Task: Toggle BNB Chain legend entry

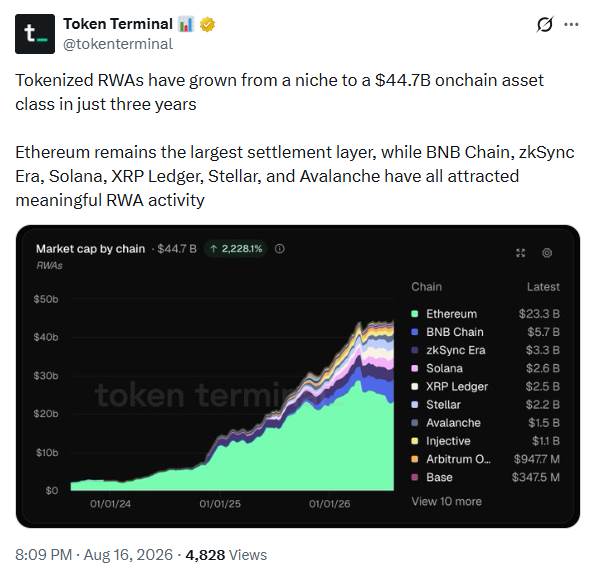Action: [485, 332]
